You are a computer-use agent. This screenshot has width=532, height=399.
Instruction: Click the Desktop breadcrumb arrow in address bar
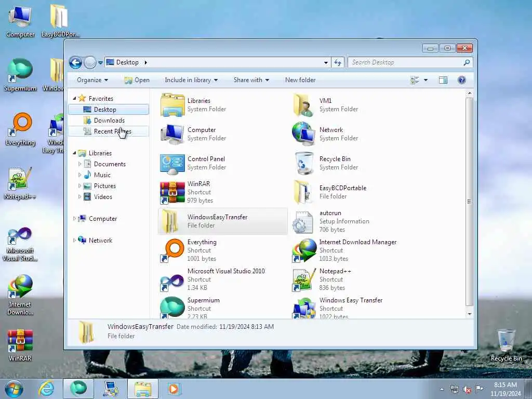(x=146, y=62)
